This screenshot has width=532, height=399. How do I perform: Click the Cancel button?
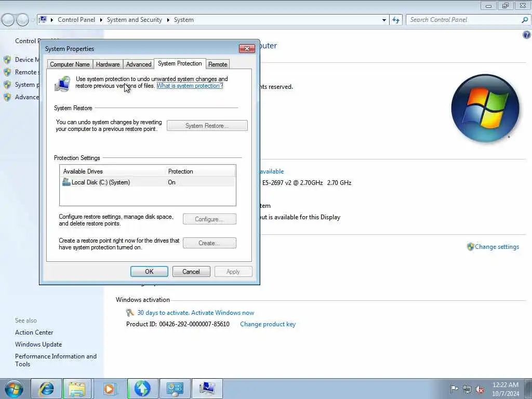(191, 271)
